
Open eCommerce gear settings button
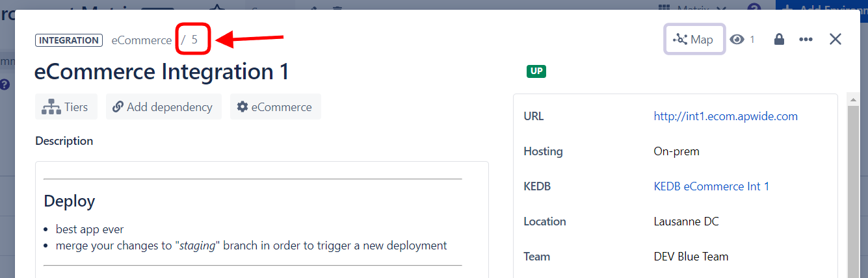274,107
